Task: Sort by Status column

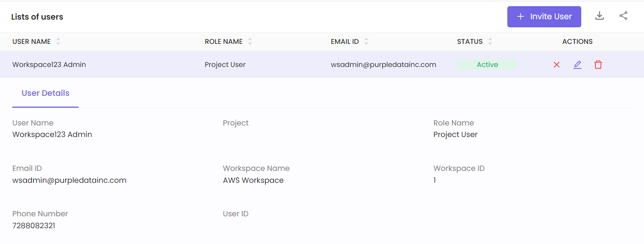Action: [x=490, y=41]
